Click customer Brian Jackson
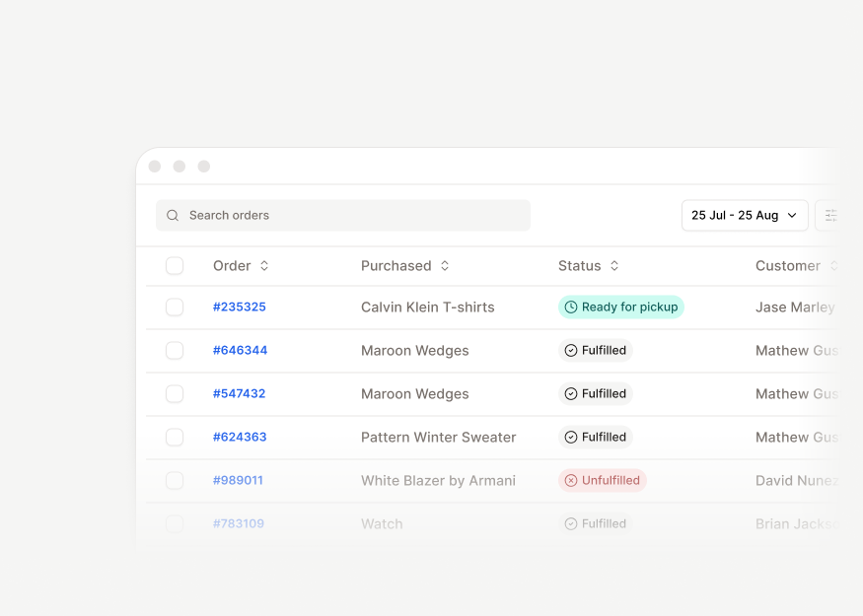863x616 pixels. click(798, 523)
